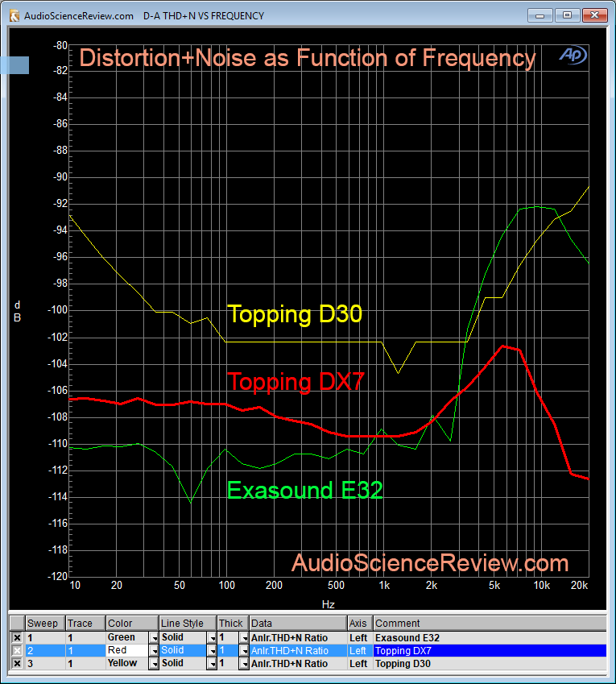Screen dimensions: 616x684
Task: Select the highlighted Topping DX7 comment cell
Action: click(x=490, y=650)
